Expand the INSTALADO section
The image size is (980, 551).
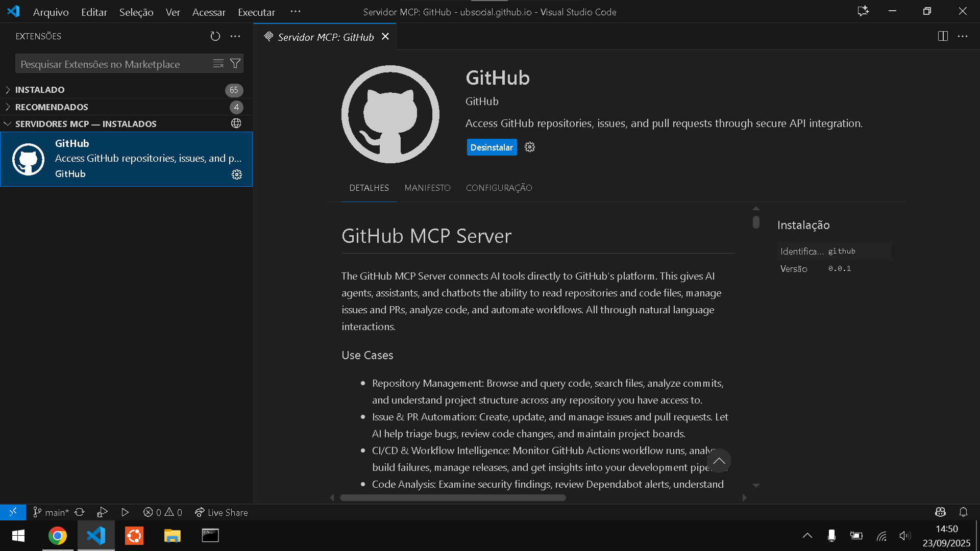tap(40, 90)
